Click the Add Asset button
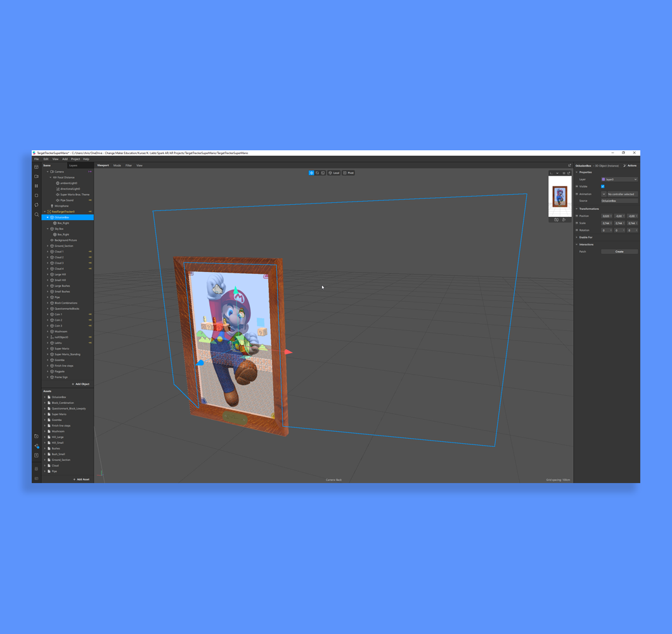 [81, 479]
